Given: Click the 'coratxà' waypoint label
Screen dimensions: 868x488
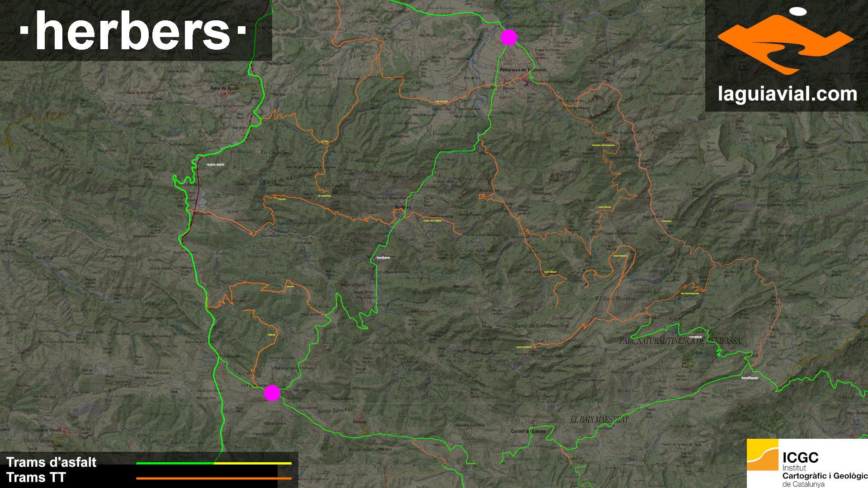Looking at the screenshot, I should [695, 337].
